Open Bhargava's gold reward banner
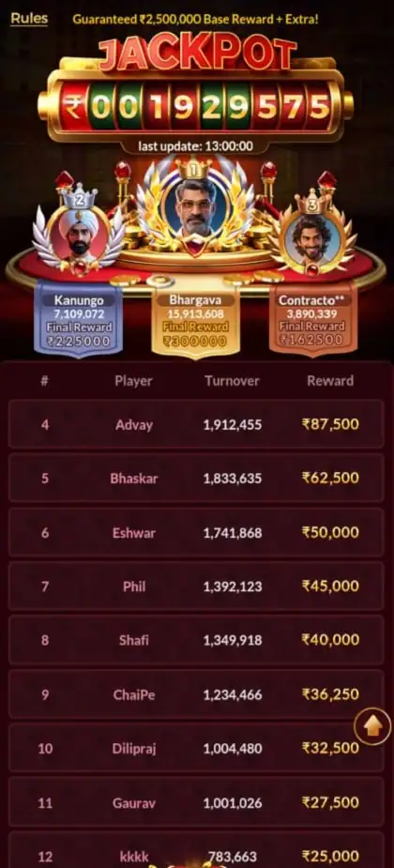394x868 pixels. [x=195, y=322]
